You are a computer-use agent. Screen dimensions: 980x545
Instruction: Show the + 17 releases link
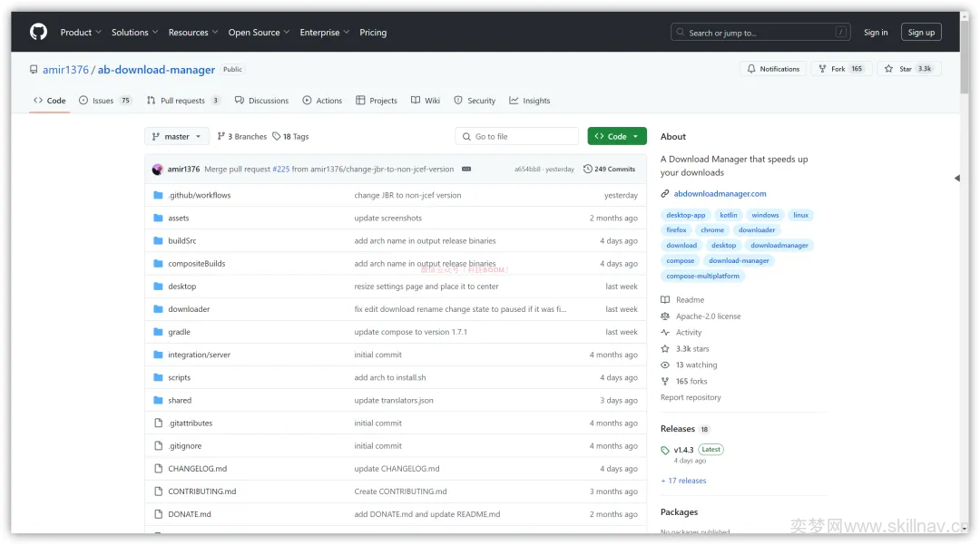(684, 481)
